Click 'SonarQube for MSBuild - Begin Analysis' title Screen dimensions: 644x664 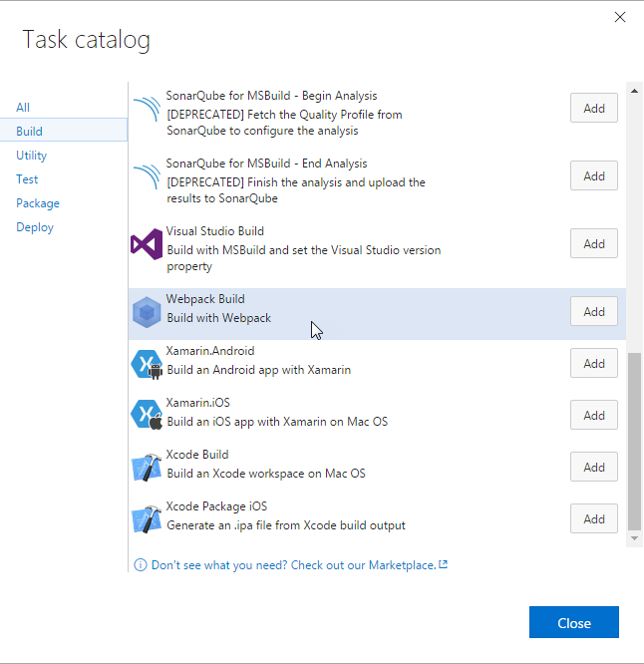coord(271,96)
